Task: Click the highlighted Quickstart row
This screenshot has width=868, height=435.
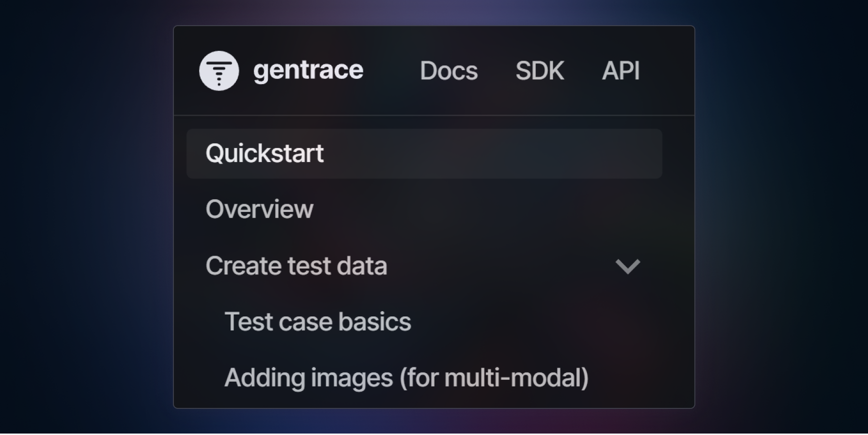Action: pyautogui.click(x=424, y=154)
